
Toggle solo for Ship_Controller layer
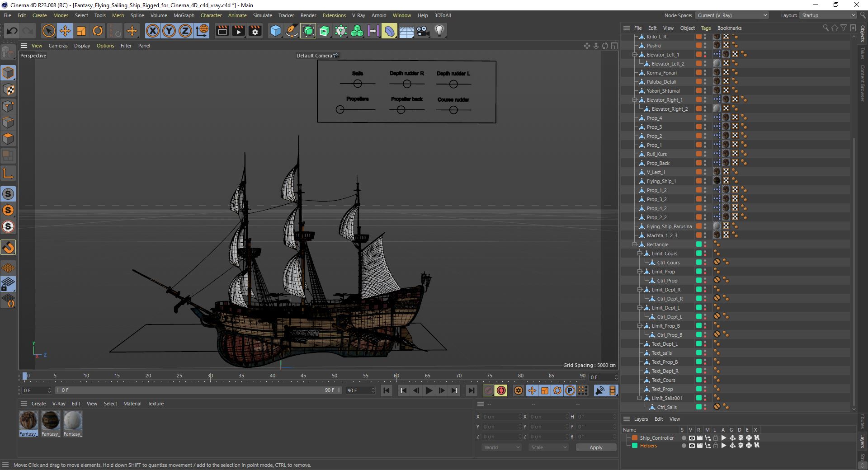pyautogui.click(x=684, y=438)
